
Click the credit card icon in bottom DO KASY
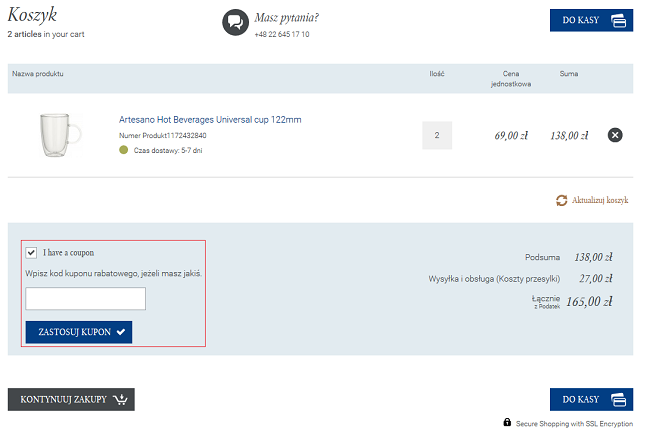tap(618, 400)
